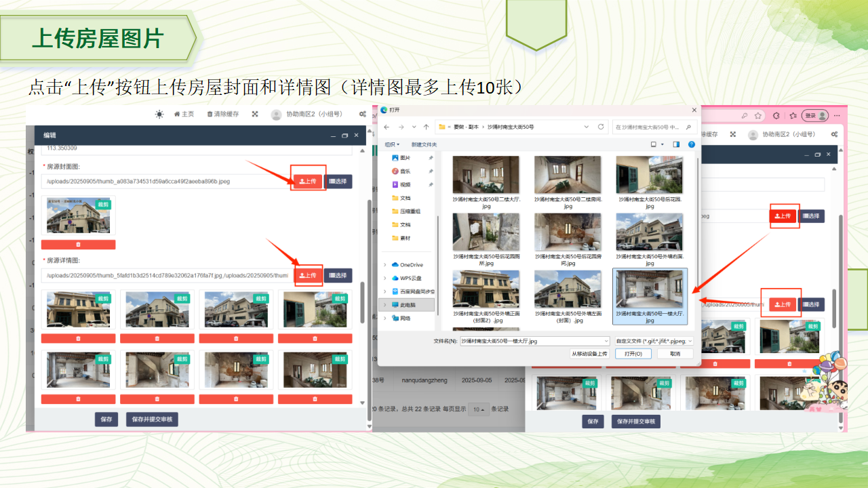The width and height of the screenshot is (868, 488).
Task: Open the browser extensions icon
Action: pyautogui.click(x=776, y=116)
